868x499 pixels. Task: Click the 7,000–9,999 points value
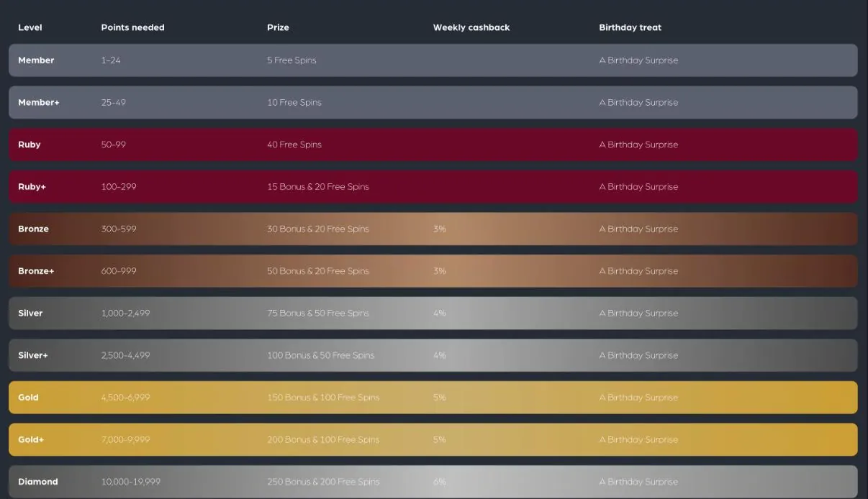(x=125, y=439)
